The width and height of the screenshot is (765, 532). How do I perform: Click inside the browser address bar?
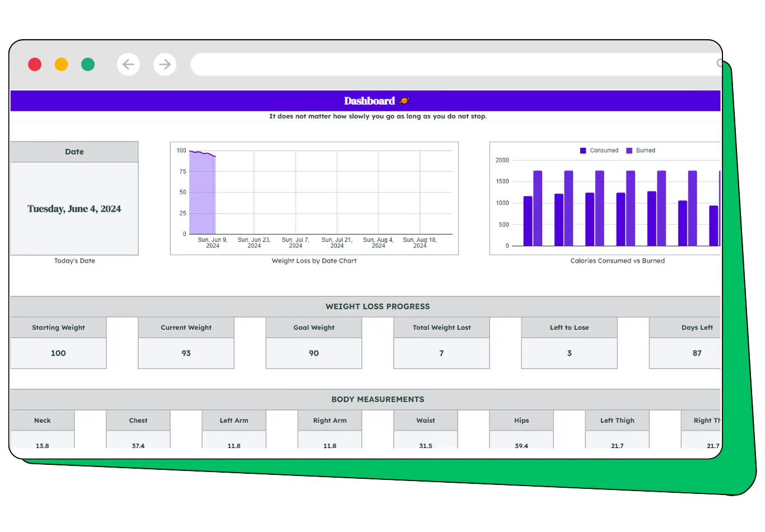coord(448,64)
